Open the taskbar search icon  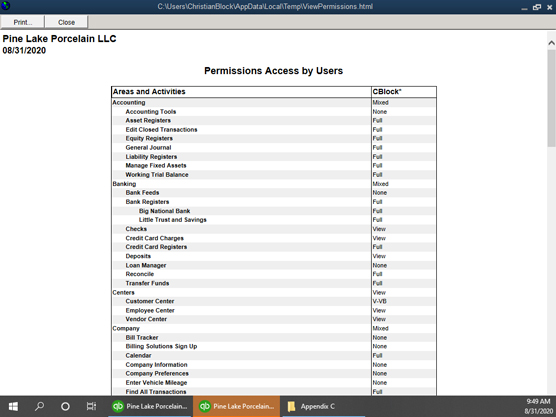tap(39, 406)
